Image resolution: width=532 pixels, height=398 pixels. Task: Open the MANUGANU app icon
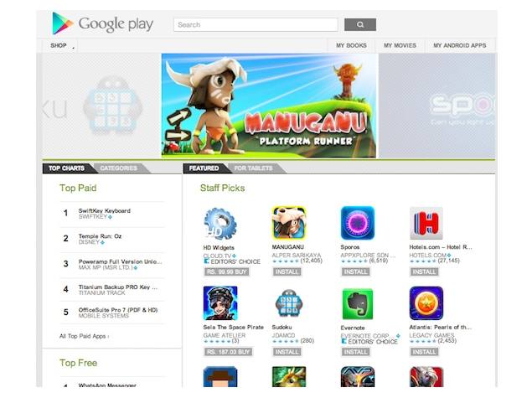[289, 223]
